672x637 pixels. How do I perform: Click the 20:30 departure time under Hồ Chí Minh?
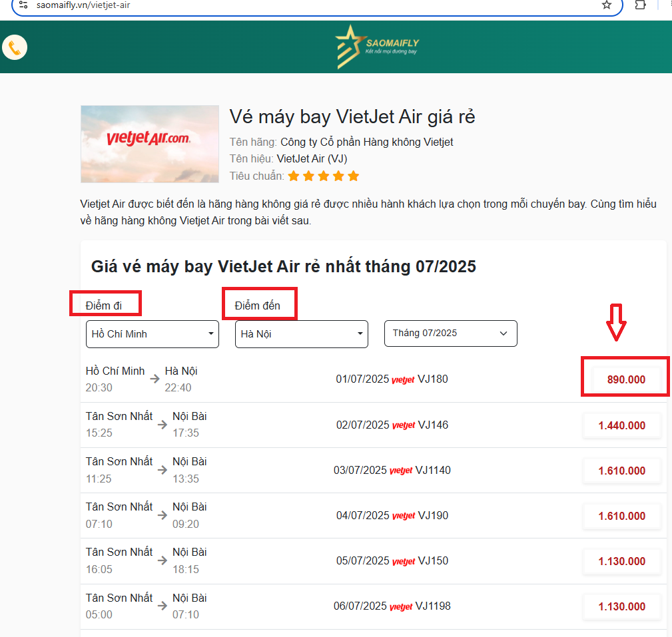click(x=99, y=387)
